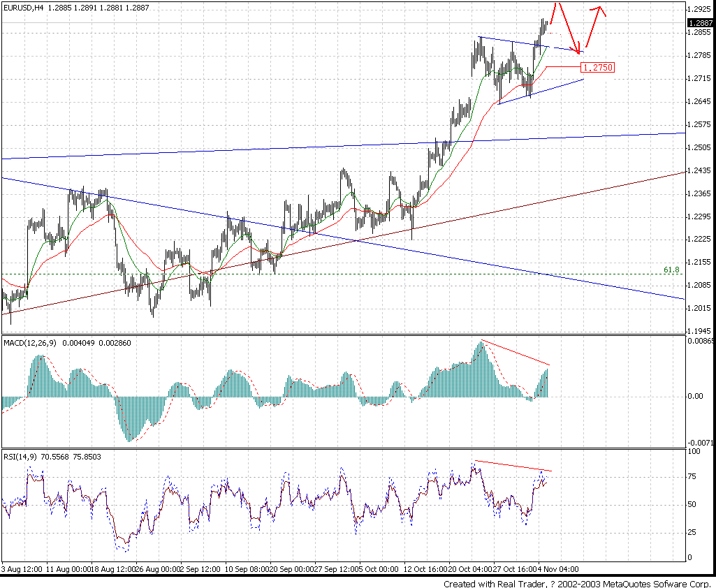716x588 pixels.
Task: Click the 12 Oct 16:00 time label
Action: point(426,569)
